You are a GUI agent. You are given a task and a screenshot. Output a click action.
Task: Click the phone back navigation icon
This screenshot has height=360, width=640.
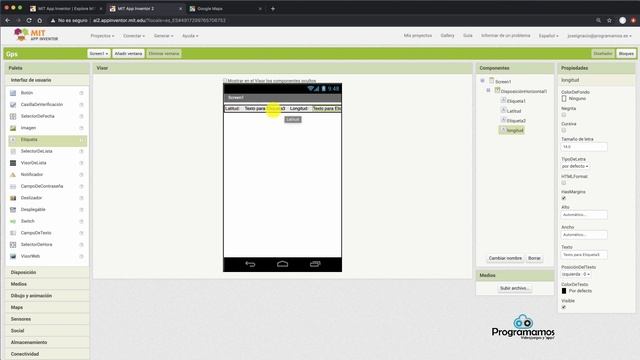(250, 264)
